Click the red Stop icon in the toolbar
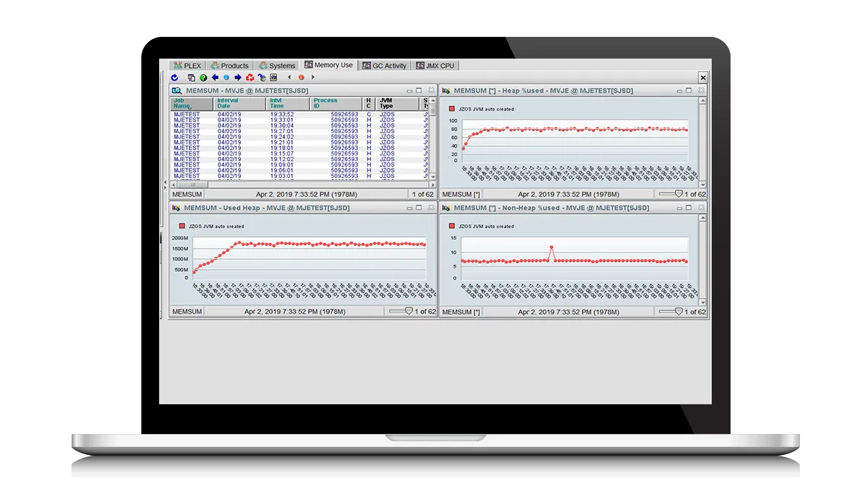Image resolution: width=868 pixels, height=499 pixels. click(x=299, y=77)
